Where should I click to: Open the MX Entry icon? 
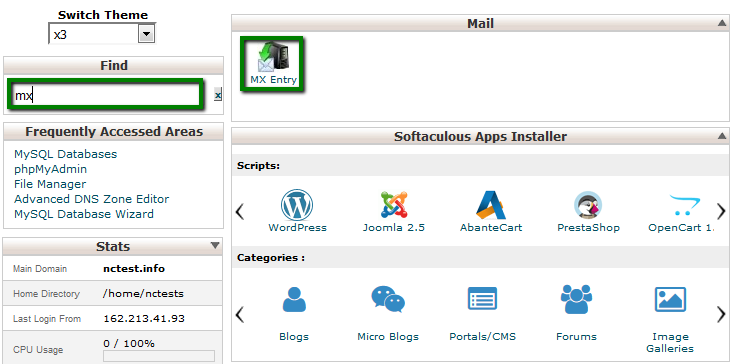pos(273,58)
